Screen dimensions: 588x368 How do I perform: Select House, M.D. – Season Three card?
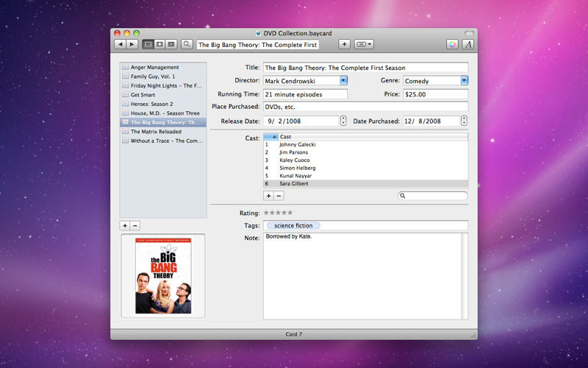click(x=163, y=113)
